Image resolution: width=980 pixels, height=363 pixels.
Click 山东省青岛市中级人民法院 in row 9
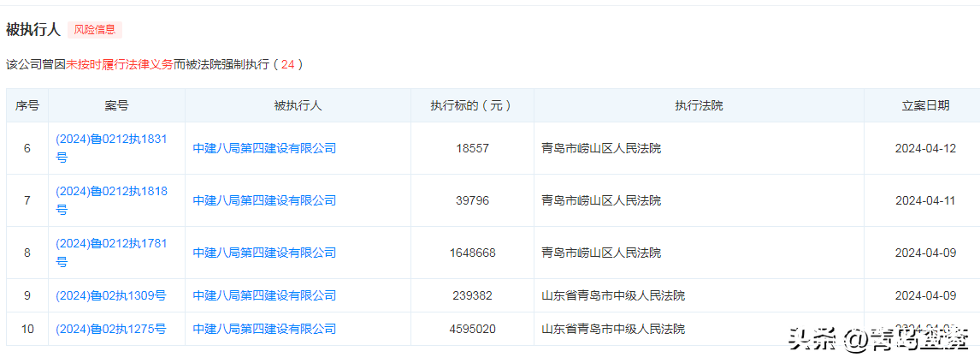612,295
